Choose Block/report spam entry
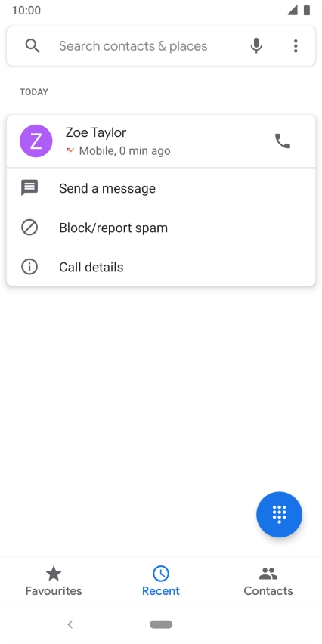Viewport: 322px width, 644px height. pyautogui.click(x=161, y=228)
